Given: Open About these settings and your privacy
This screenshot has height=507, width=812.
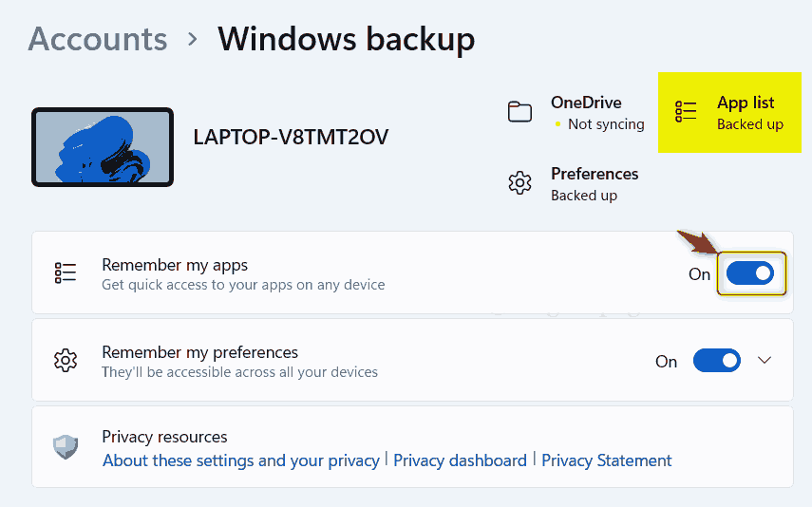Looking at the screenshot, I should pos(240,460).
